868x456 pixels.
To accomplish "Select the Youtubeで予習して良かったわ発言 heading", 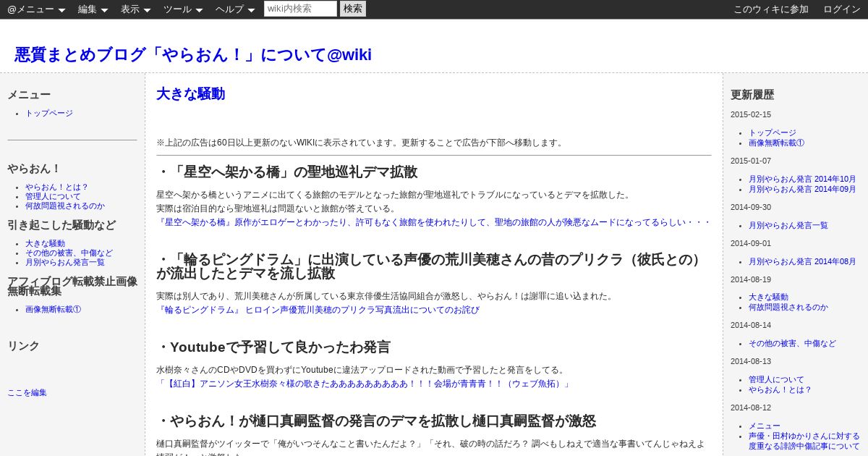I will tap(273, 347).
